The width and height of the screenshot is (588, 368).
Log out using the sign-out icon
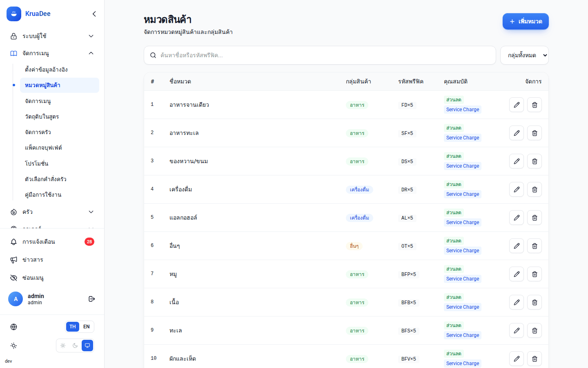92,299
